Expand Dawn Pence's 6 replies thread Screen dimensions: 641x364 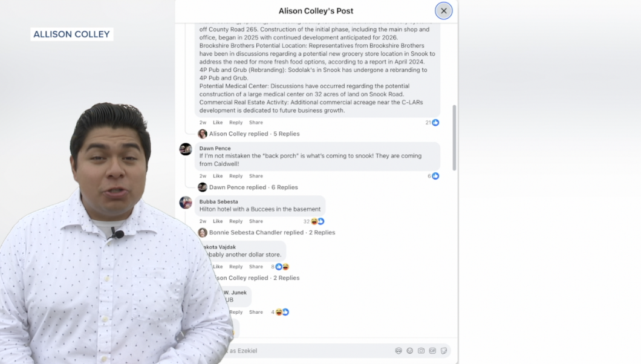tap(253, 187)
